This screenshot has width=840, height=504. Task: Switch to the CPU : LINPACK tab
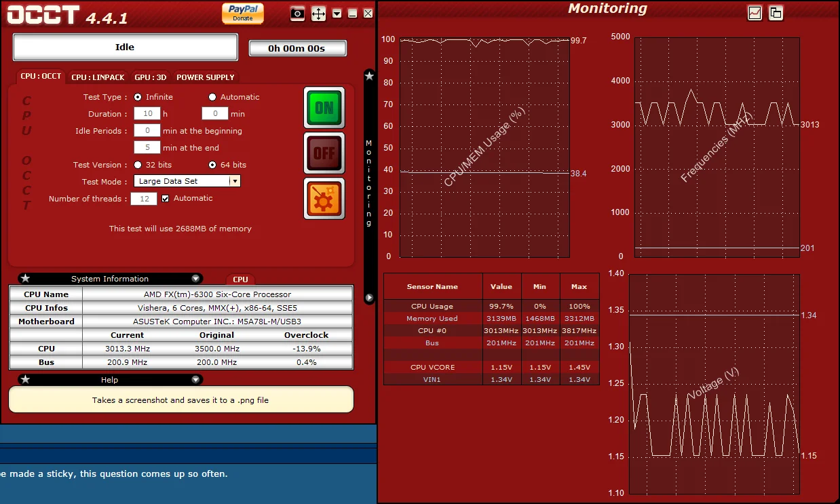click(100, 77)
